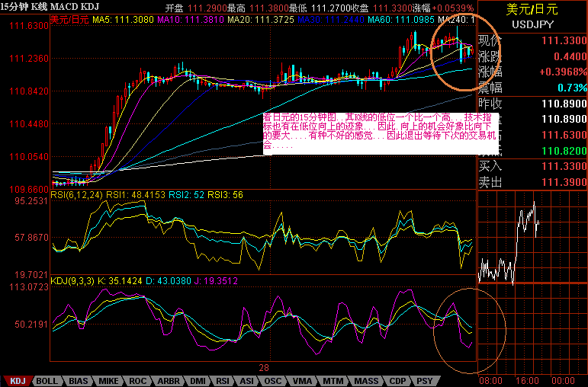Click the 卖出 111.3900 ask row

532,182
